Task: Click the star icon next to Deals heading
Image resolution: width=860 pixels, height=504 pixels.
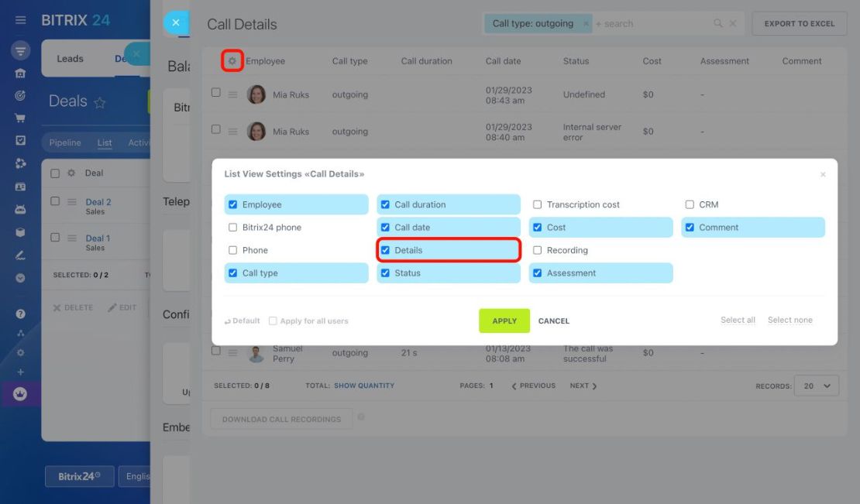Action: [100, 102]
